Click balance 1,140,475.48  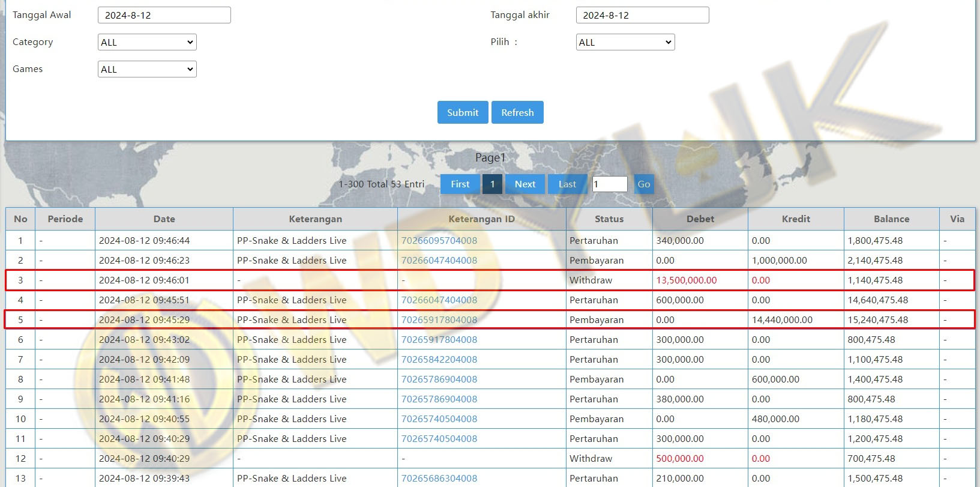point(875,280)
